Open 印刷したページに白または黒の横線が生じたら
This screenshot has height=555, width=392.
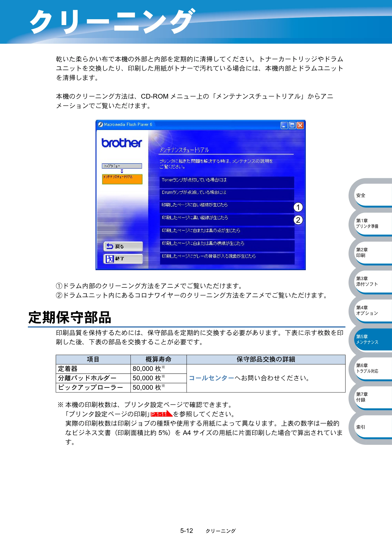tap(227, 246)
